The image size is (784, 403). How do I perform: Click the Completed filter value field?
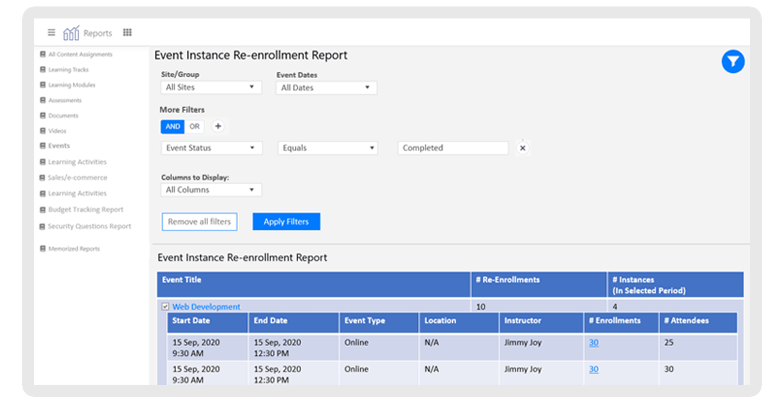tap(453, 148)
